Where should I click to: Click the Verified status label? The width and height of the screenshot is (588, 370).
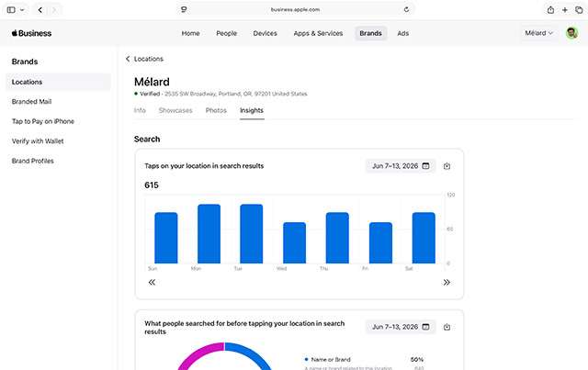click(x=150, y=94)
